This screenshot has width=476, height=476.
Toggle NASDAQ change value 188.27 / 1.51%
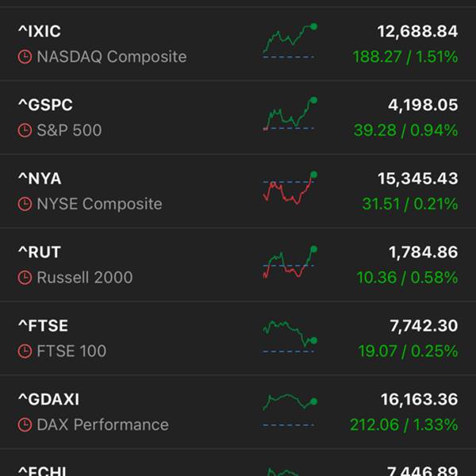pos(405,57)
